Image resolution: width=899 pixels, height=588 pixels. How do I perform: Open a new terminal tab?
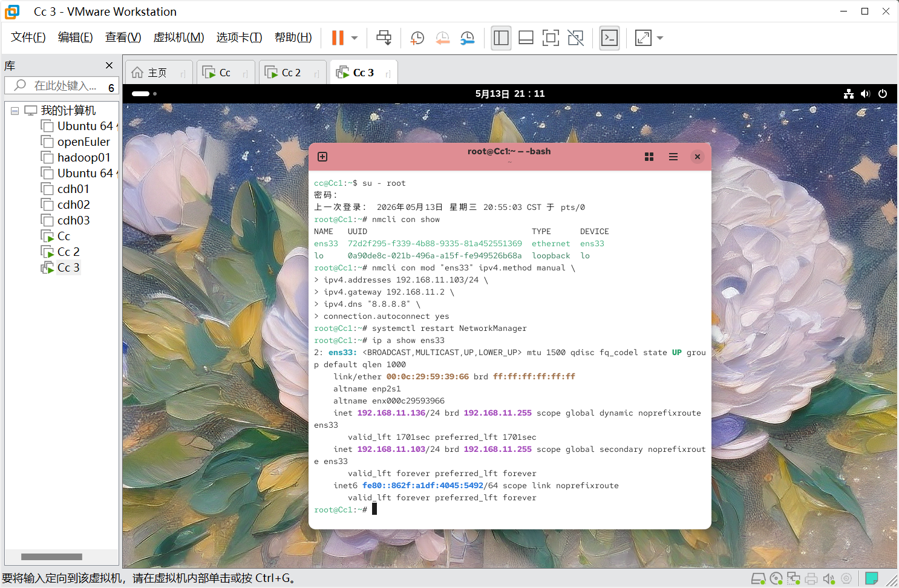pyautogui.click(x=322, y=157)
